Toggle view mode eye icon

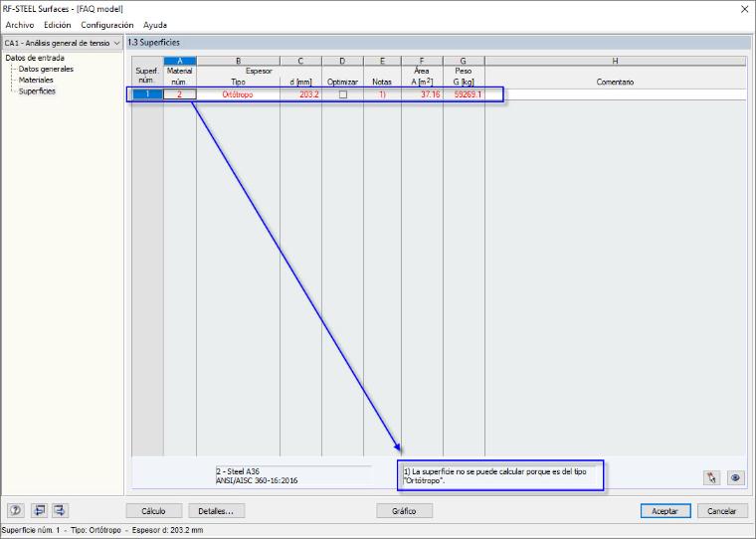click(735, 477)
